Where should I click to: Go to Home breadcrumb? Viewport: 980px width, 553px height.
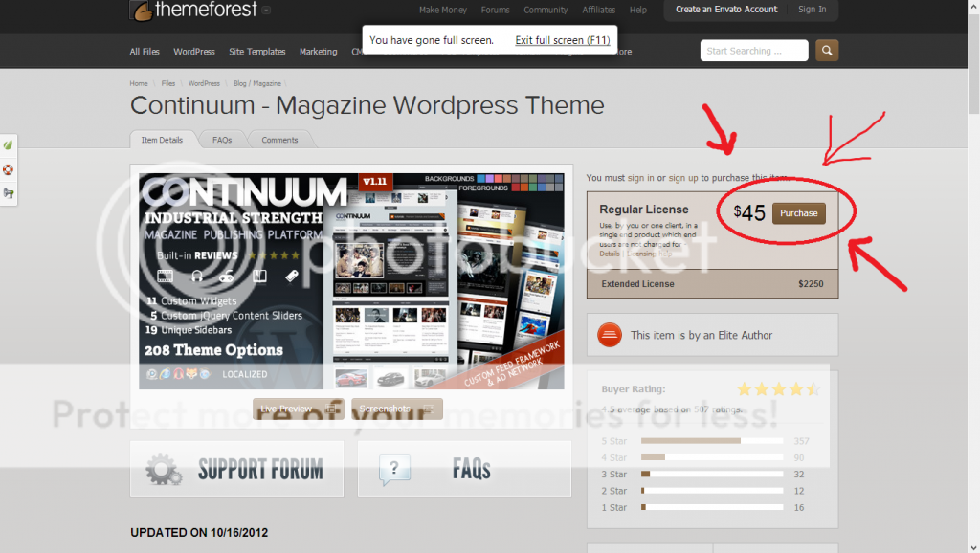point(139,83)
